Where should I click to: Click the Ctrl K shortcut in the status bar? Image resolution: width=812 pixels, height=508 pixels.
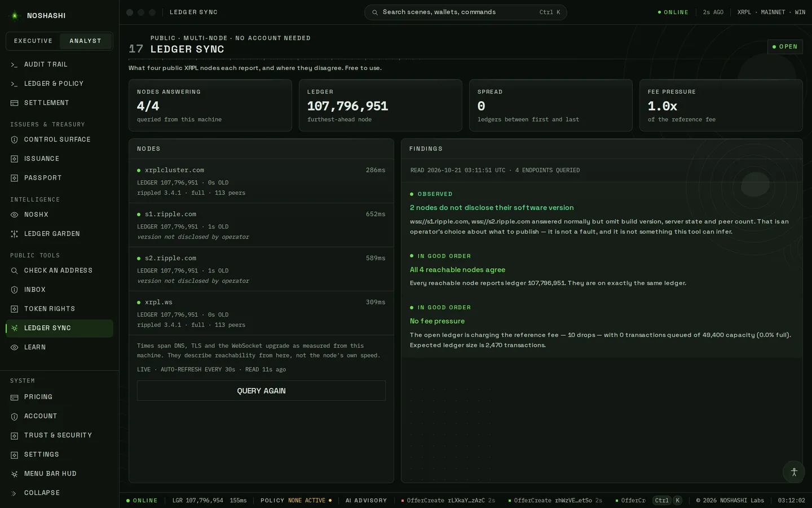[x=668, y=500]
